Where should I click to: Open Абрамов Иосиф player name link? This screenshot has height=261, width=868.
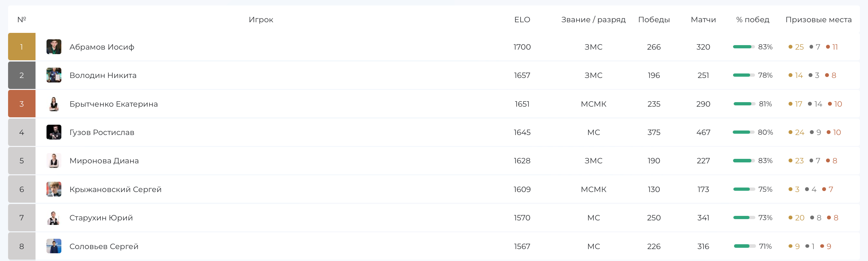[102, 47]
